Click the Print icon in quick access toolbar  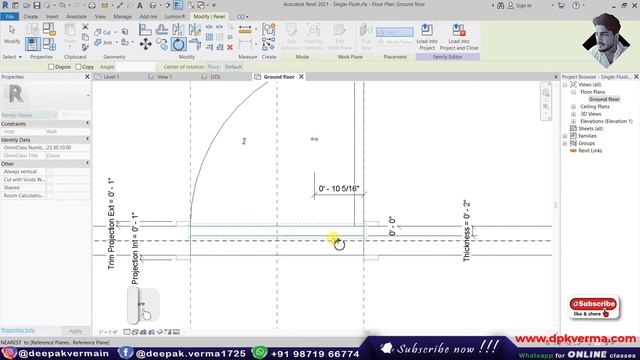[x=92, y=5]
